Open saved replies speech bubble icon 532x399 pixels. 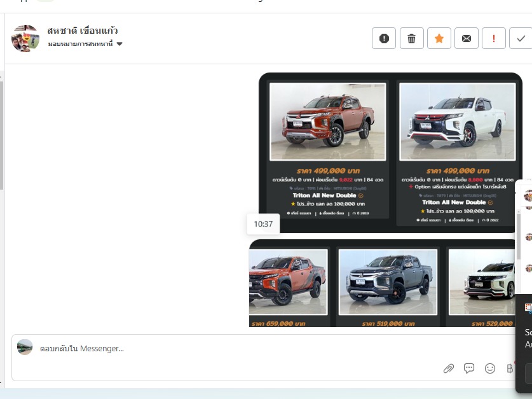[469, 368]
